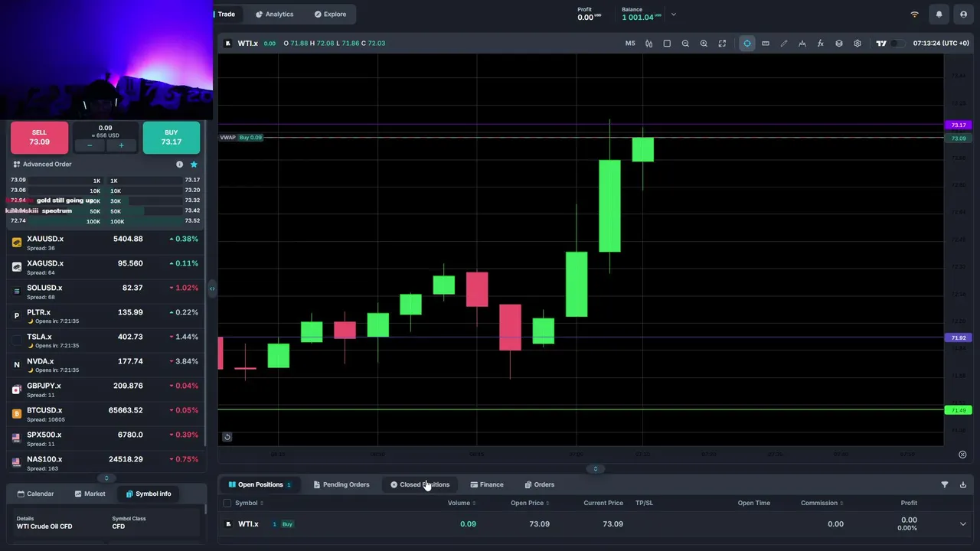Open the Market tab
This screenshot has width=980, height=551.
pyautogui.click(x=90, y=494)
